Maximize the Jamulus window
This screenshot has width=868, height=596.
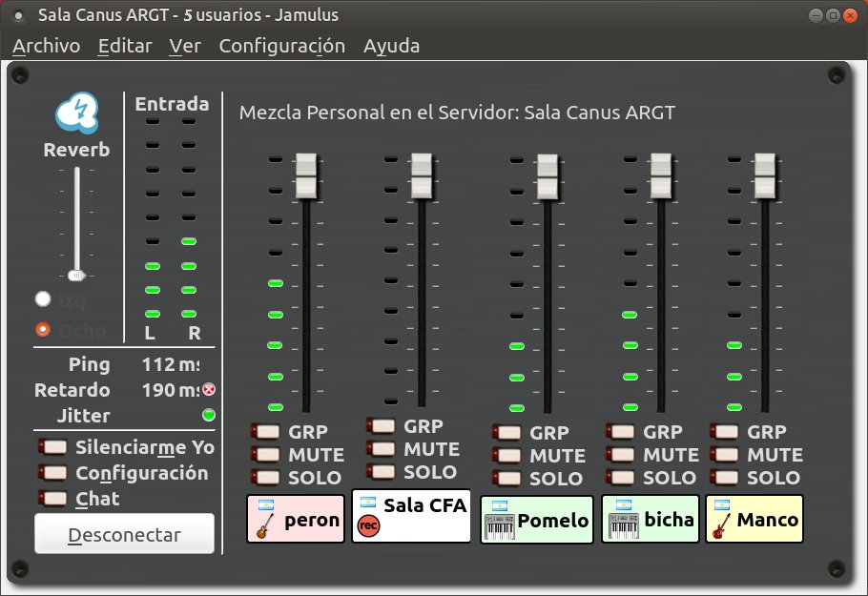pos(833,15)
